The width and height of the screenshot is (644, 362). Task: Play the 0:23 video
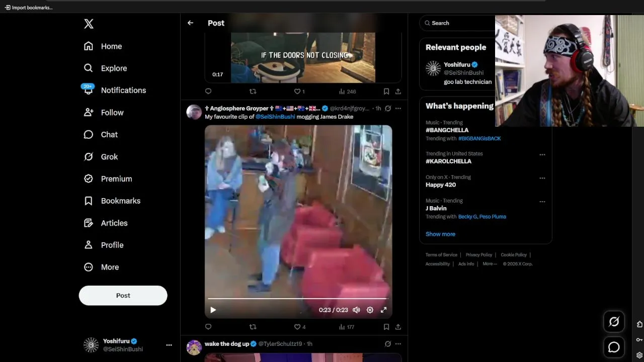[213, 310]
